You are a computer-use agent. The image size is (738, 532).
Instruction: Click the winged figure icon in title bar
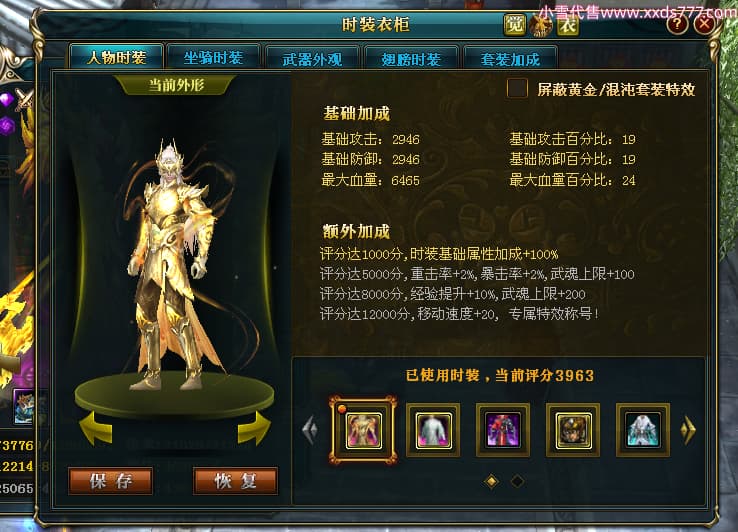tap(541, 25)
